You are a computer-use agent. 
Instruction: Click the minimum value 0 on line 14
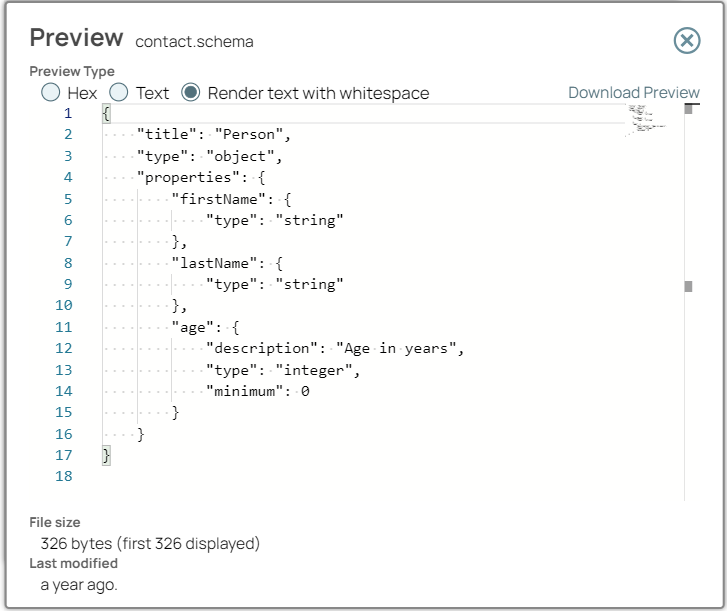(x=305, y=391)
